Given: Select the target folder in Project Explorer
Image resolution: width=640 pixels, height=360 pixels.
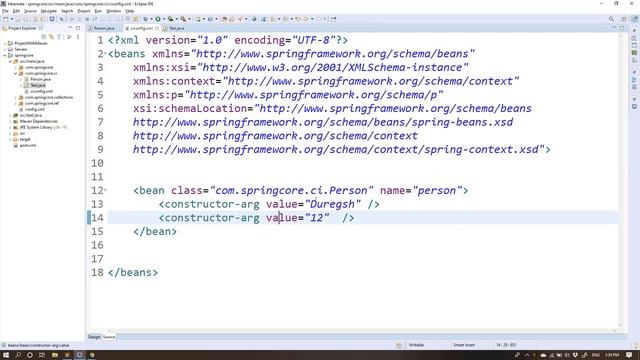Looking at the screenshot, I should (25, 139).
